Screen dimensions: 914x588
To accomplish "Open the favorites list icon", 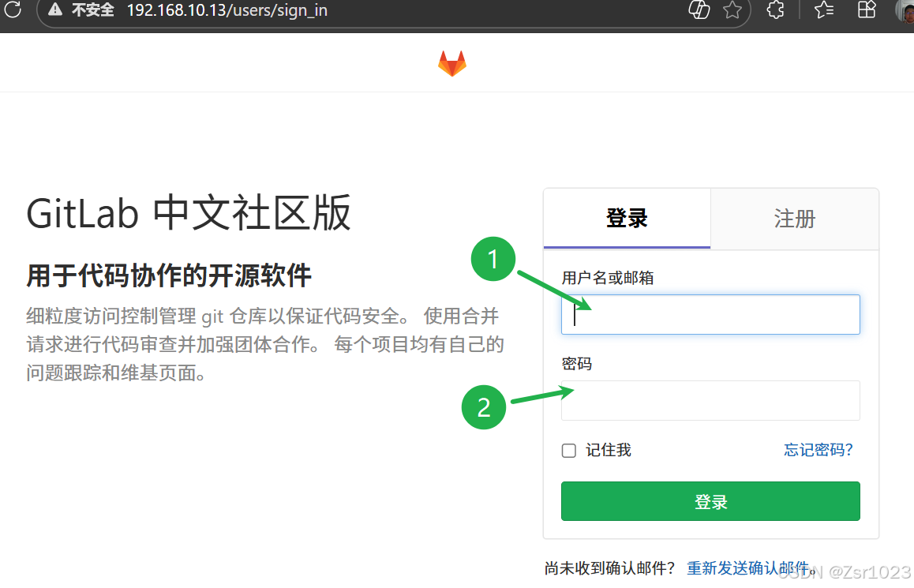I will [x=824, y=10].
